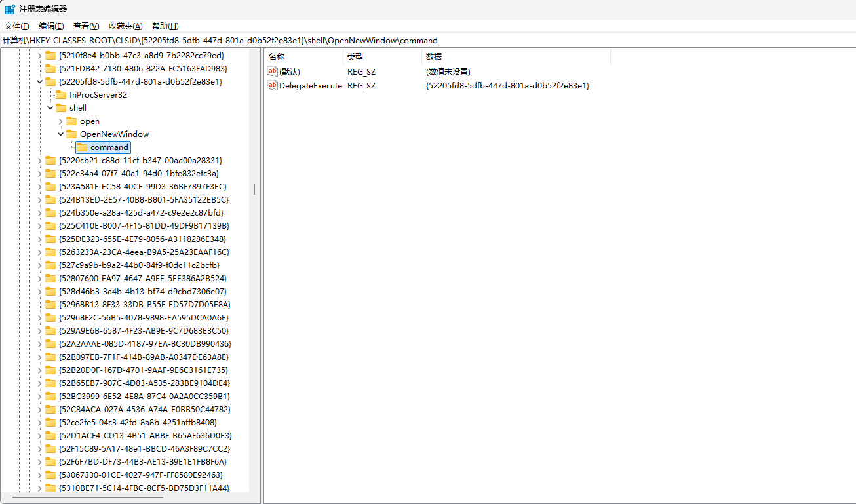
Task: Click DelegateExecute data {52205fd8-5dfb-447d-801a-d0b52f2e83e1}
Action: (508, 85)
